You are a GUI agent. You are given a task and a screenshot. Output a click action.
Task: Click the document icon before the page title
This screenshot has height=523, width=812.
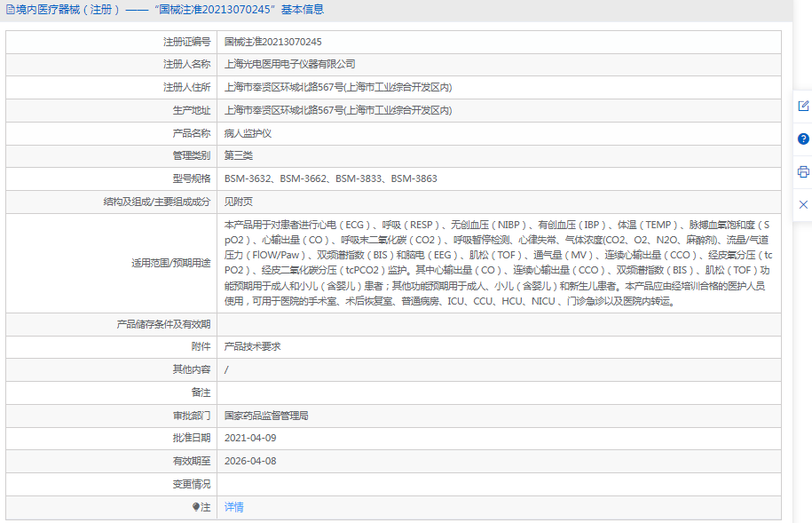9,9
